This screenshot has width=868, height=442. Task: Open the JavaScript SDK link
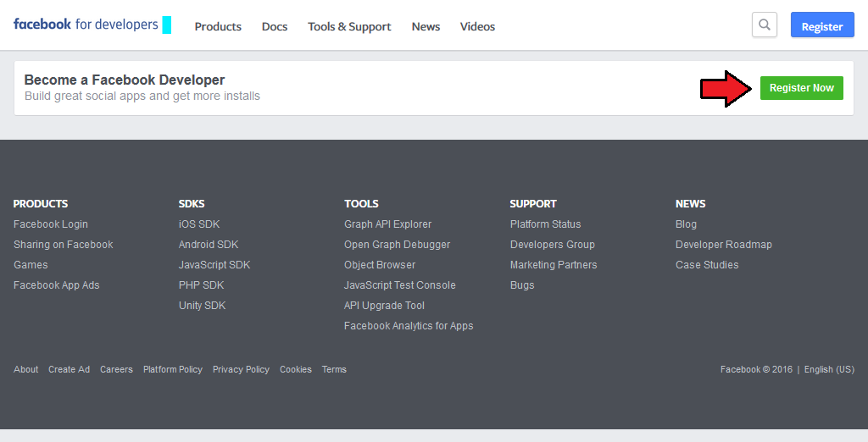tap(214, 265)
